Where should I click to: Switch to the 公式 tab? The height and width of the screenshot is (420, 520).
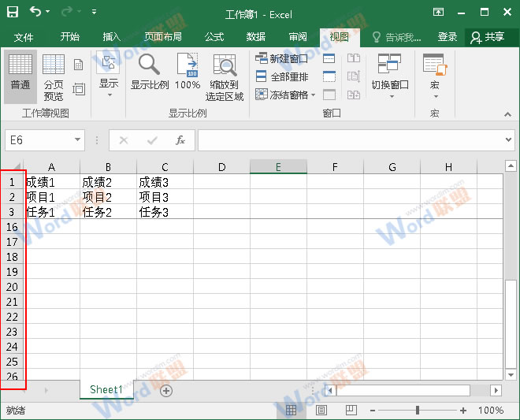(x=214, y=37)
